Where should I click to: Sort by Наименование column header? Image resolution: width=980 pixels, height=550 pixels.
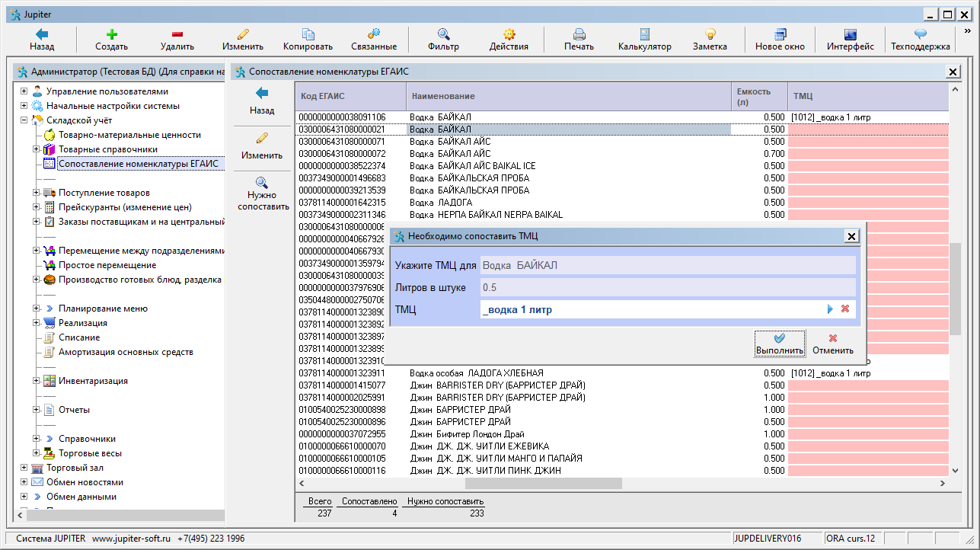tap(569, 97)
